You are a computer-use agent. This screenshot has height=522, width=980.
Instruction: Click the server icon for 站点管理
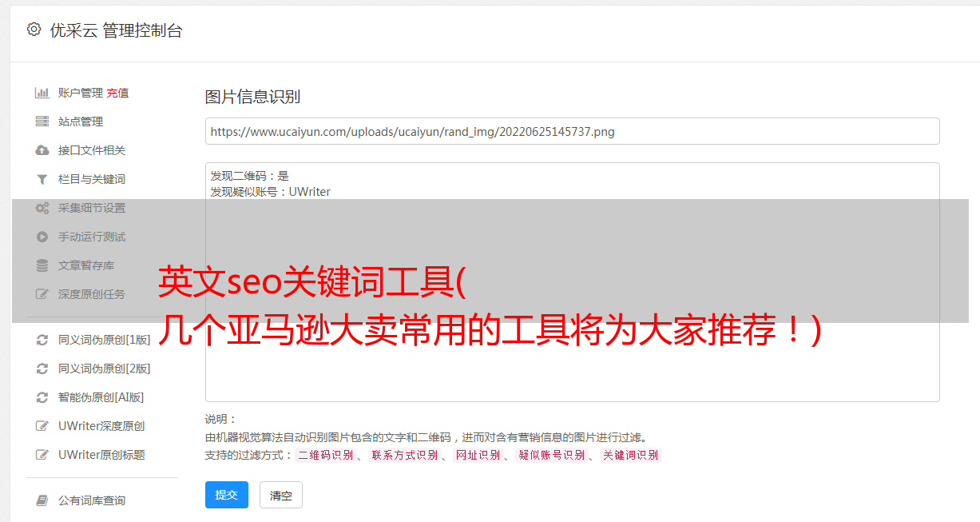point(42,122)
